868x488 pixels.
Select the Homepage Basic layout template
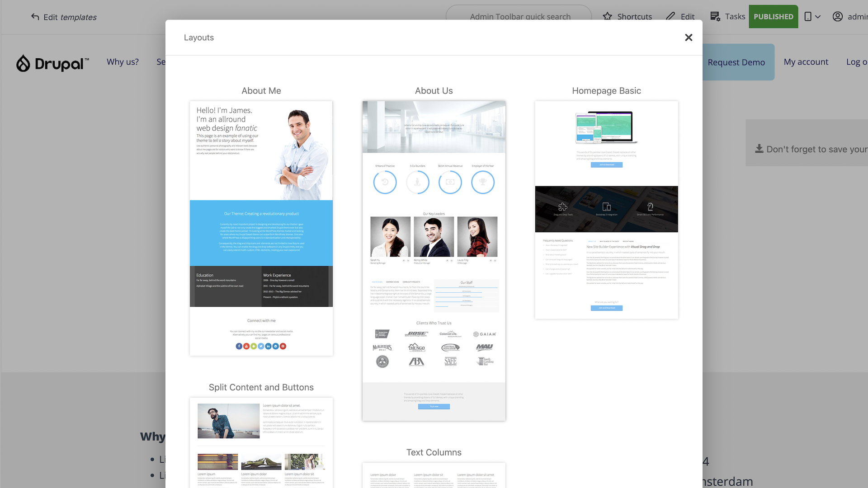tap(606, 209)
